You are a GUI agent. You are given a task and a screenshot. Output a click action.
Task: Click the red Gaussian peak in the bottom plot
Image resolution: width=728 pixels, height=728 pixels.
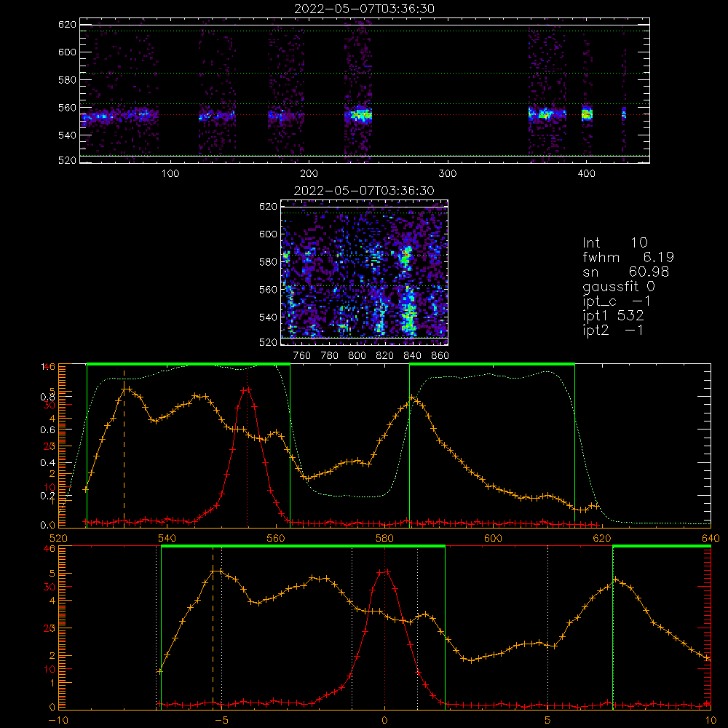384,572
